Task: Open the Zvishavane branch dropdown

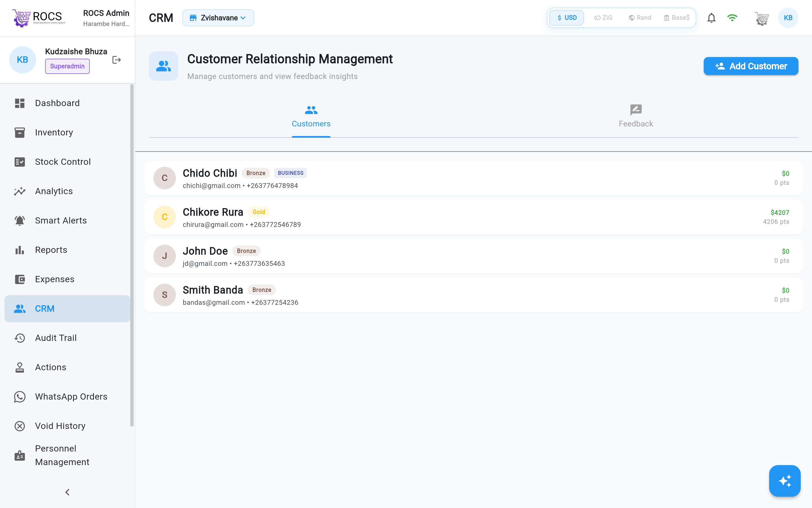Action: (x=218, y=18)
